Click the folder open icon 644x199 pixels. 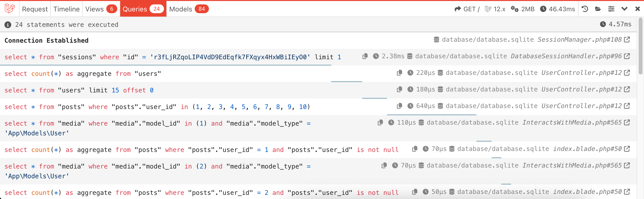click(x=598, y=9)
